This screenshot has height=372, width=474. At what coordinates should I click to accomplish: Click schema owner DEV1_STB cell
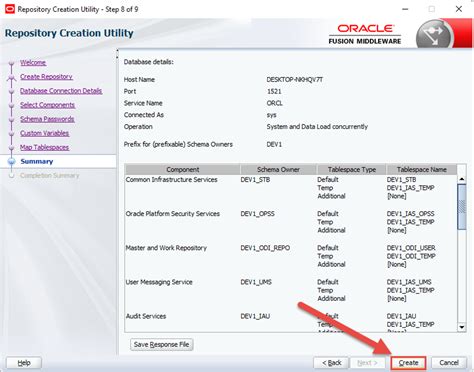coord(255,180)
